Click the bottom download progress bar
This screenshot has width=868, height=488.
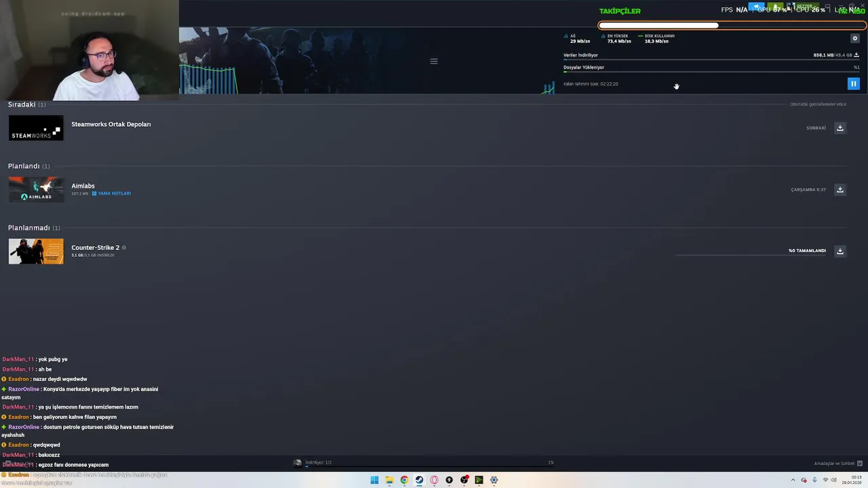(x=429, y=467)
